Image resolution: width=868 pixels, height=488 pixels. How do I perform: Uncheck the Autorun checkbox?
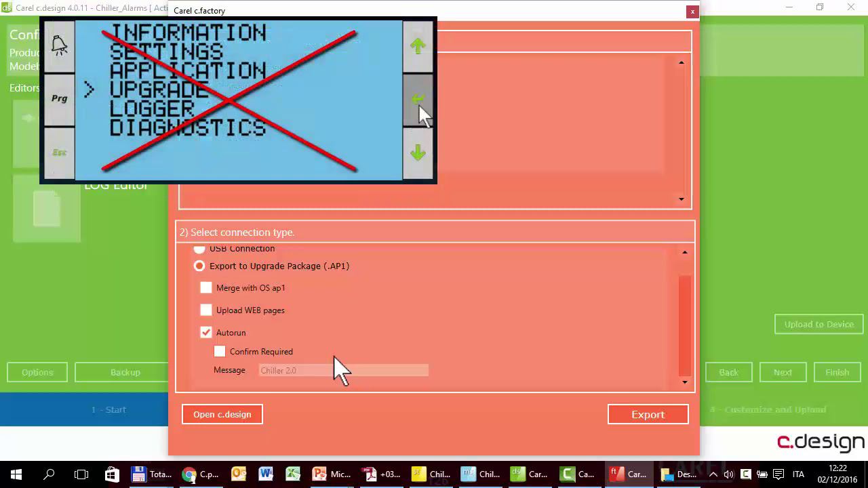[x=206, y=333]
